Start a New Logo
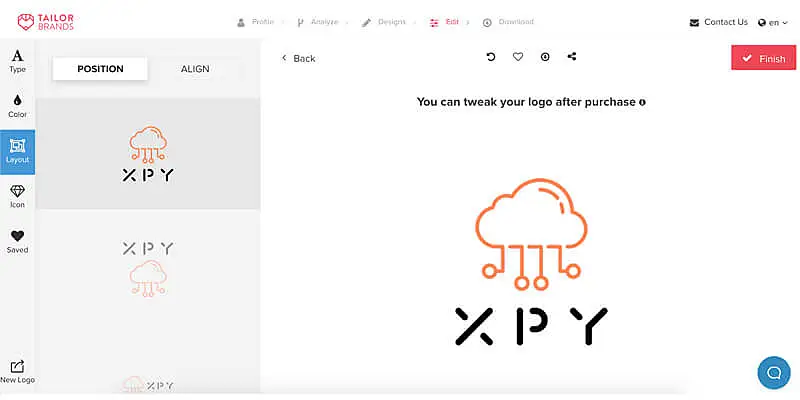This screenshot has width=800, height=400. 17,372
